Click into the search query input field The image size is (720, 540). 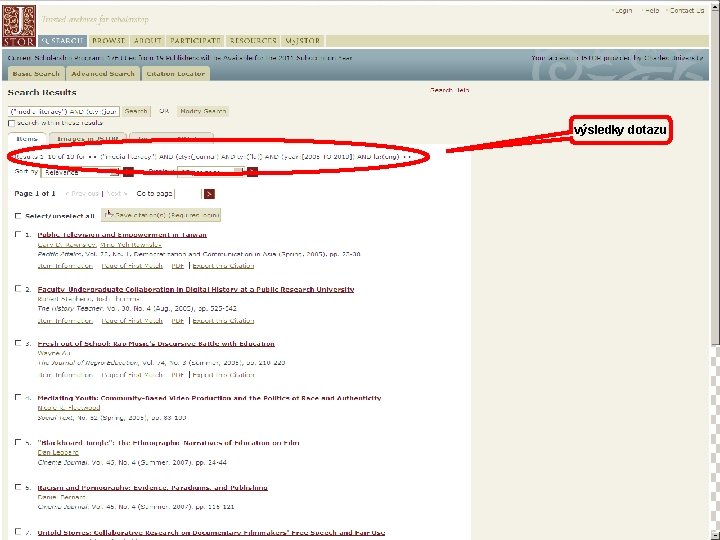point(64,111)
